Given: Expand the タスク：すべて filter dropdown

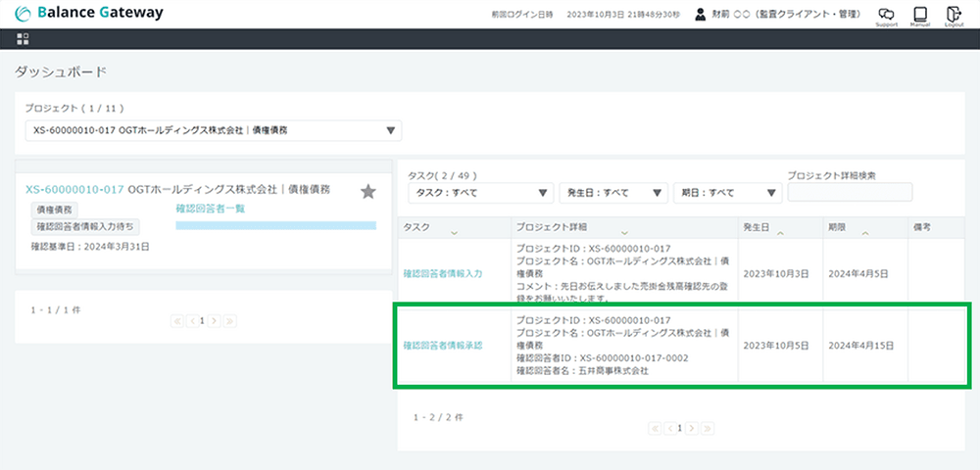Looking at the screenshot, I should pos(480,193).
